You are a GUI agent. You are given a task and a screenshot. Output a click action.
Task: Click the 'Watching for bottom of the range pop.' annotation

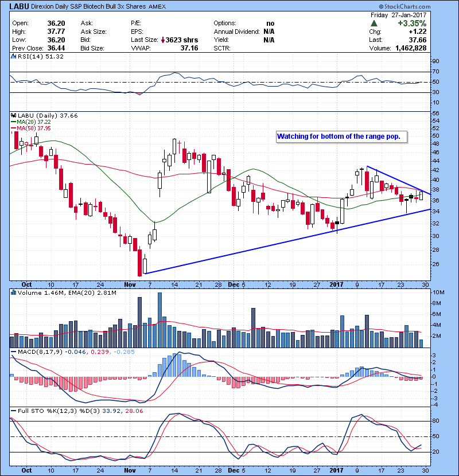click(x=339, y=136)
